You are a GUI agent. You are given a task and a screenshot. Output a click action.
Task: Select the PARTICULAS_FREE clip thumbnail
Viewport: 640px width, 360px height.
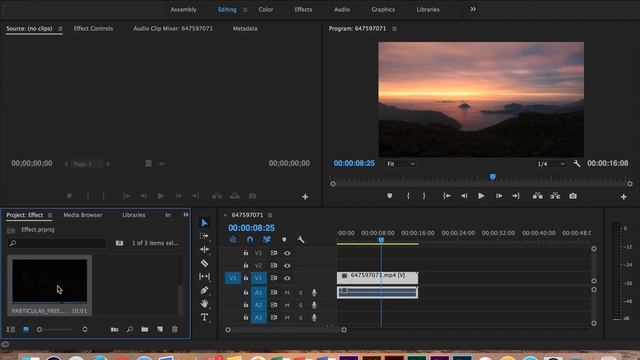[49, 281]
